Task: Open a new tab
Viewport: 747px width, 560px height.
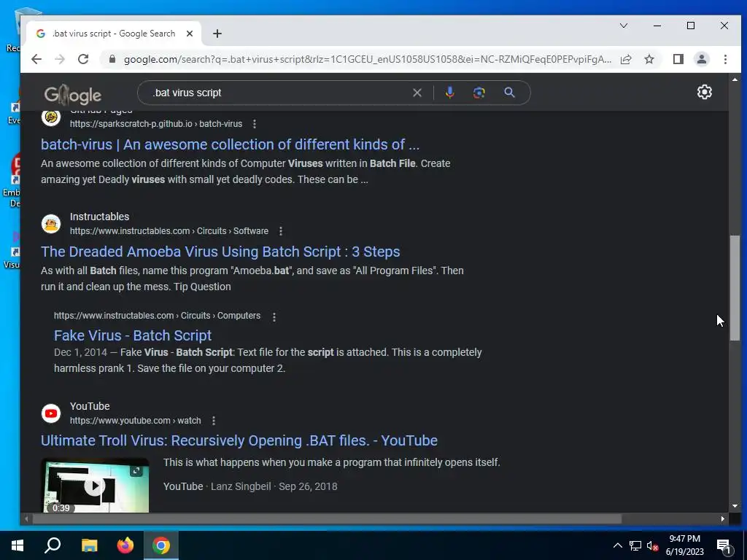Action: (217, 34)
